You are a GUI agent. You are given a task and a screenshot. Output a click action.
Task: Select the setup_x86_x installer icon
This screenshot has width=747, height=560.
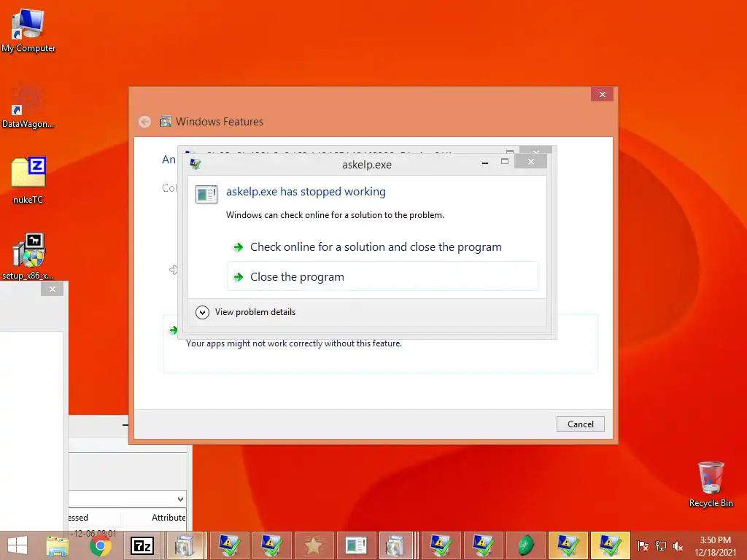tap(28, 256)
